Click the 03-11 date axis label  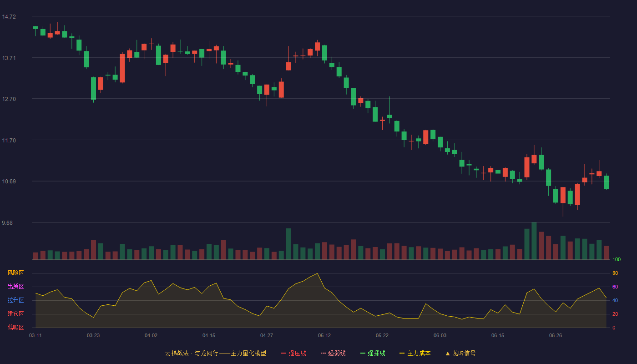click(x=35, y=335)
